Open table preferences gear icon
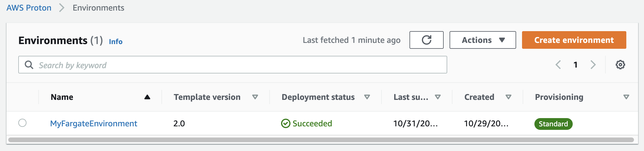The height and width of the screenshot is (151, 644). 620,65
